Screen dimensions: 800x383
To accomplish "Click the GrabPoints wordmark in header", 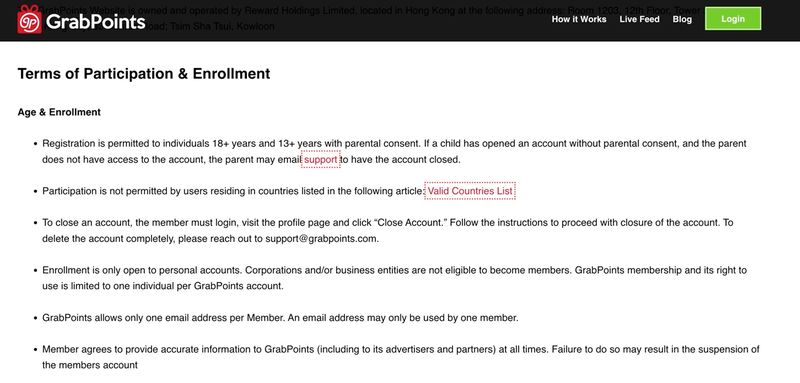I will click(x=95, y=21).
